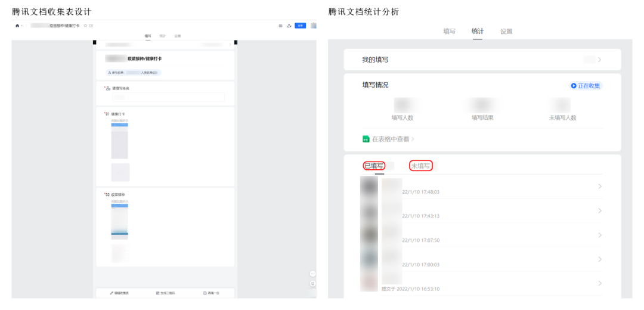Screen dimensions: 644x310
Task: Expand the entry submitted at 17:48:03
Action: (x=600, y=187)
